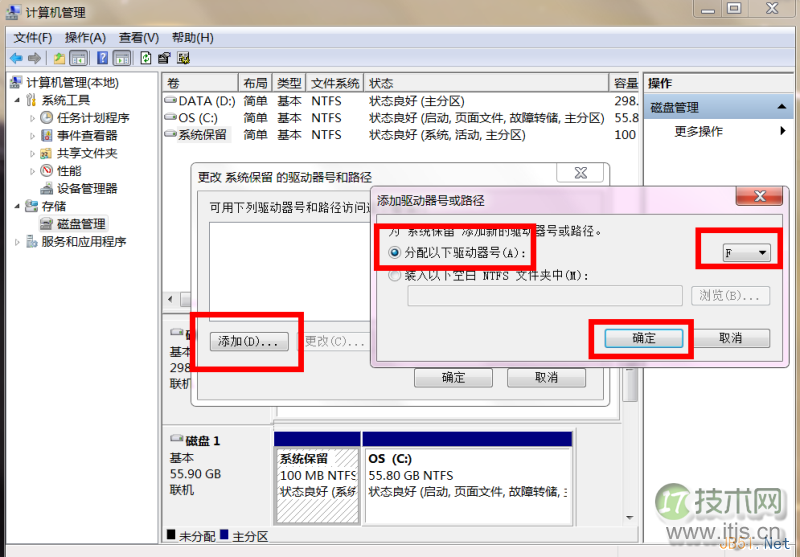Expand the 任务计划程序 tree node
Screen dimensions: 800x557
pos(32,118)
